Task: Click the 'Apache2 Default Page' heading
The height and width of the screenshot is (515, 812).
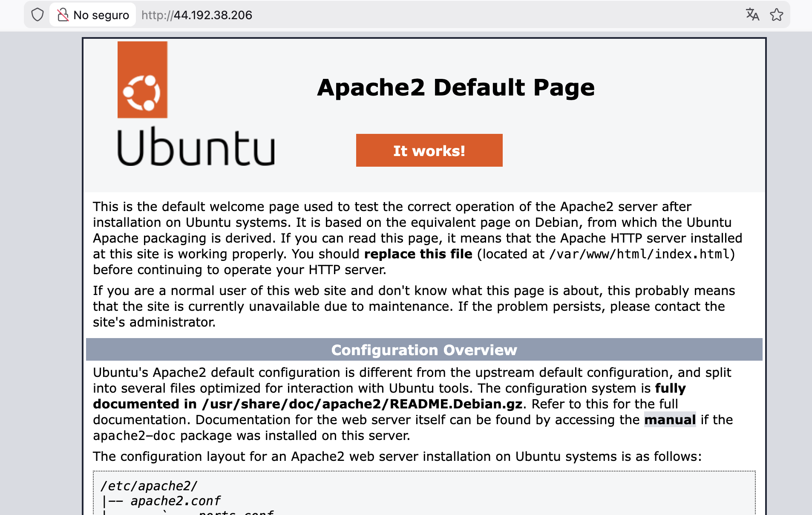Action: [x=455, y=87]
